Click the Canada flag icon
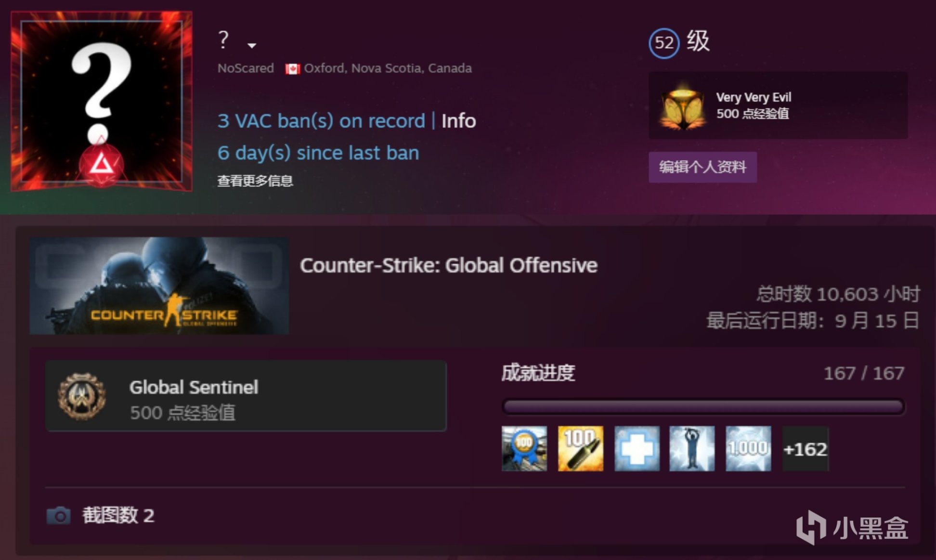This screenshot has width=936, height=560. click(x=292, y=69)
